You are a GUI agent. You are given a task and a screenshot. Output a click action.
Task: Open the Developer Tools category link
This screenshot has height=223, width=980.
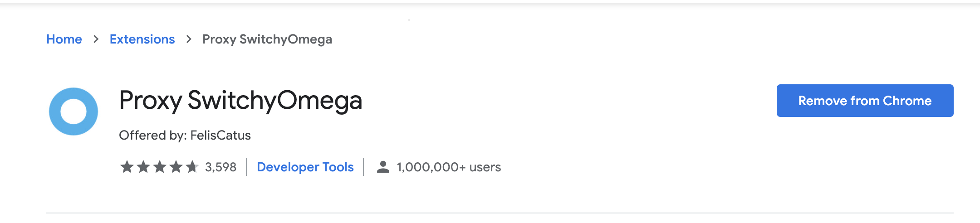(305, 167)
